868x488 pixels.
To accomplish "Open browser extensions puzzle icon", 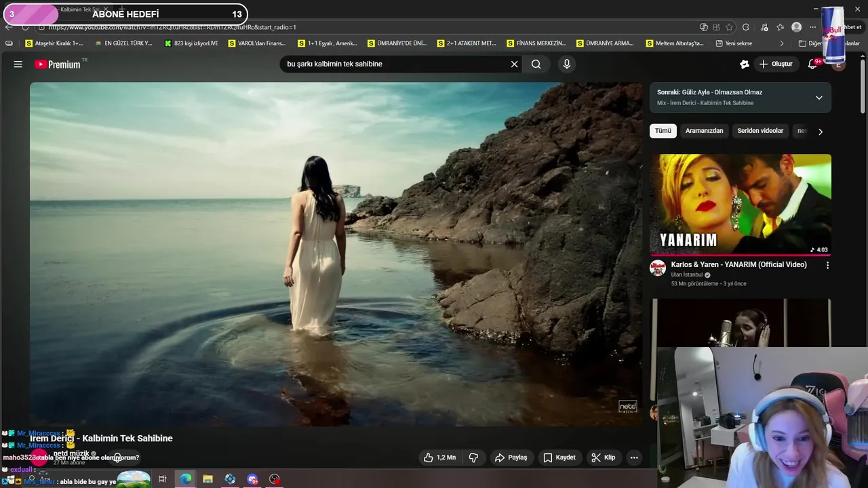I will [746, 27].
